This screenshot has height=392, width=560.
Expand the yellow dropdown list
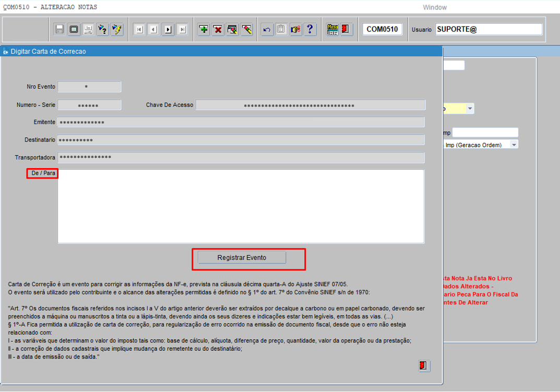[x=470, y=109]
